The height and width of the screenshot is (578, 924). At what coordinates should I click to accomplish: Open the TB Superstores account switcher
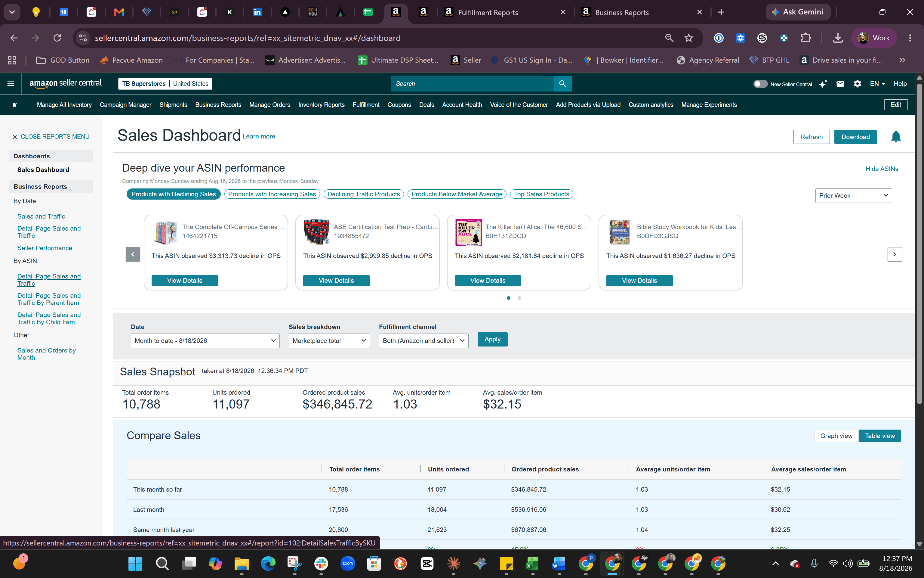[165, 84]
